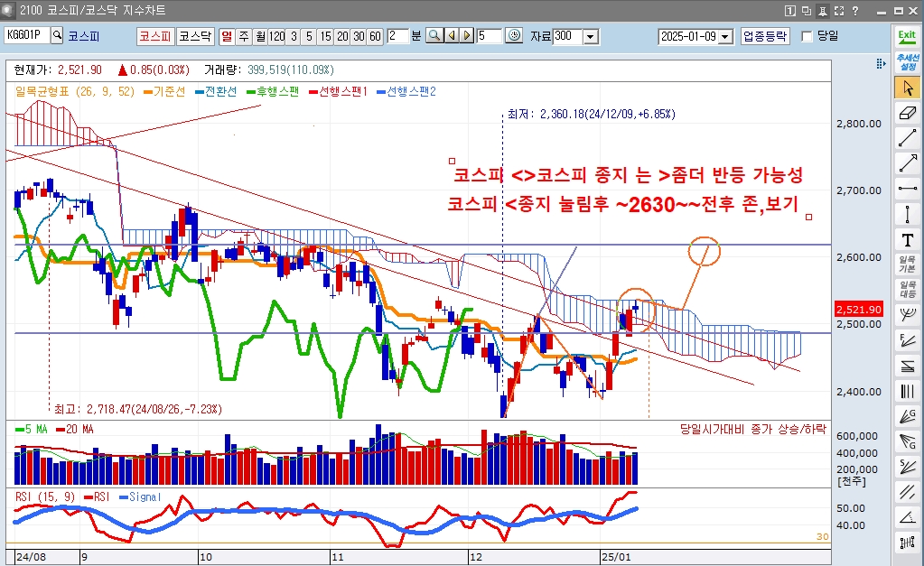This screenshot has height=566, width=924.
Task: Click the left arrow scroll-back icon
Action: [452, 36]
